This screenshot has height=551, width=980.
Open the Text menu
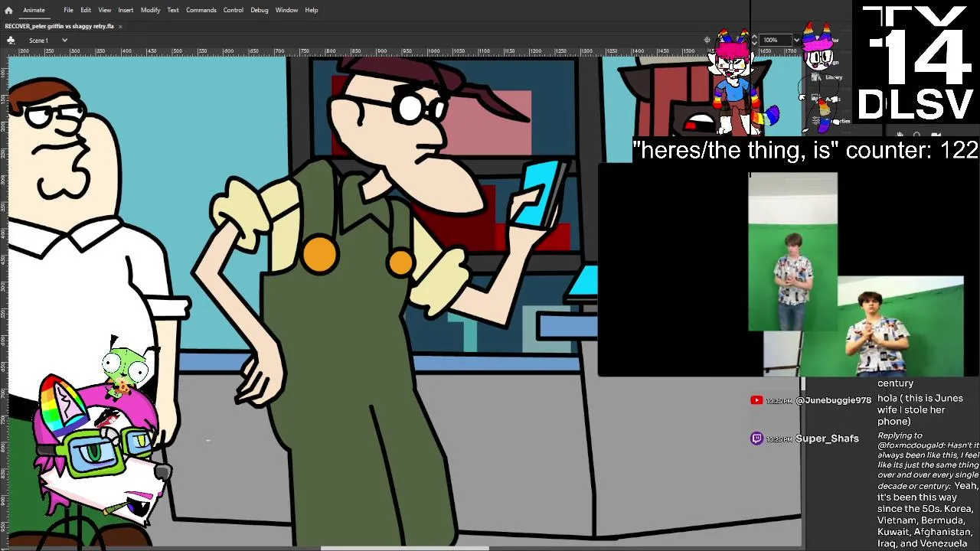[173, 10]
